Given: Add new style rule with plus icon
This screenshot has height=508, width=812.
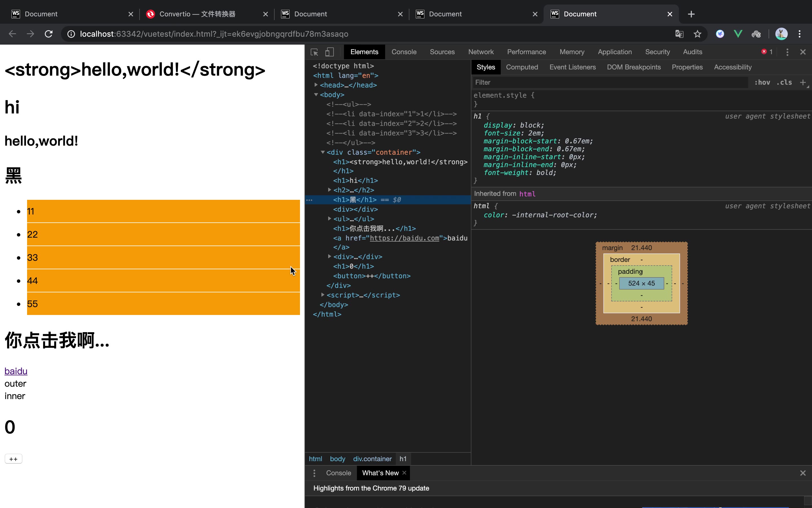Looking at the screenshot, I should tap(803, 82).
